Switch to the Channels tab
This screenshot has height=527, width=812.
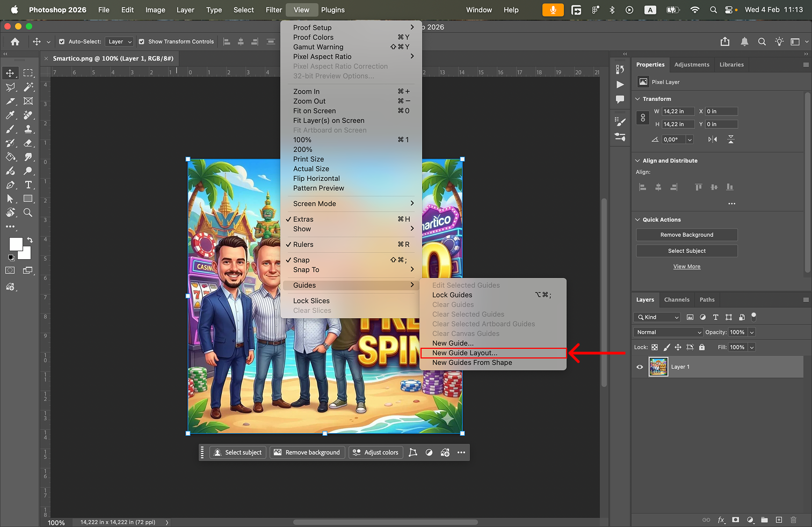tap(677, 299)
